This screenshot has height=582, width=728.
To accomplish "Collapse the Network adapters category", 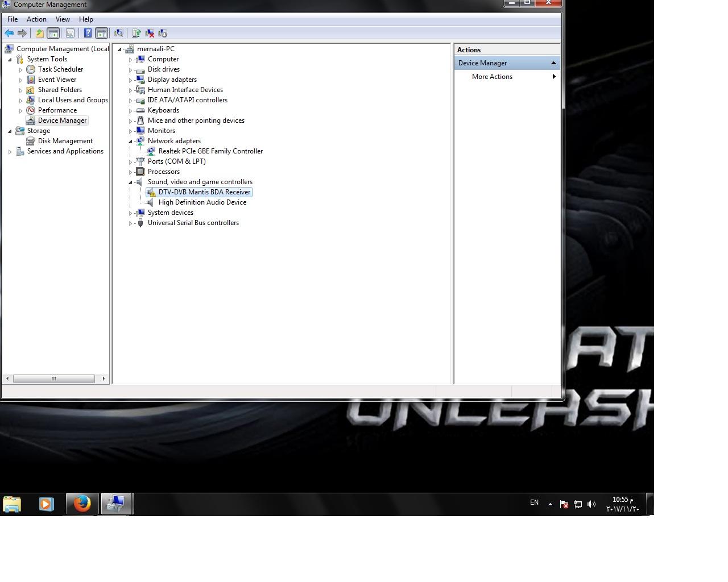I will coord(130,141).
